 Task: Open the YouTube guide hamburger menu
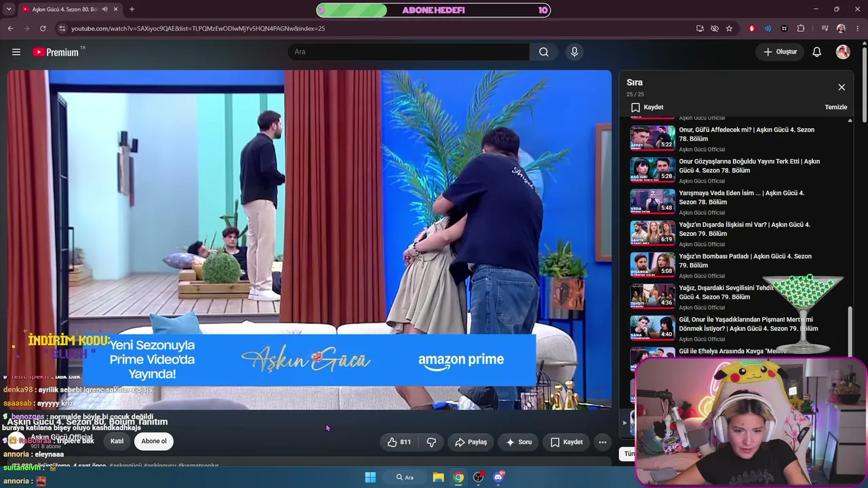click(16, 52)
